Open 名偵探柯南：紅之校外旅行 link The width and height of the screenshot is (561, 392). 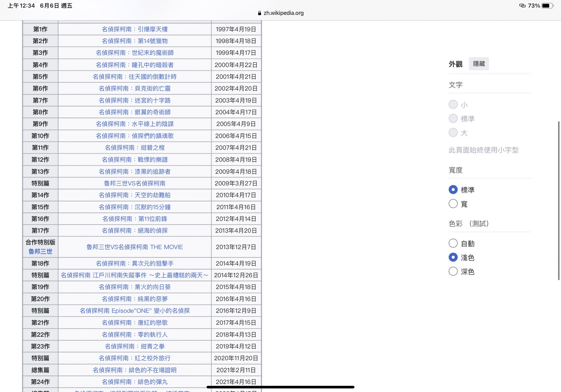tap(135, 358)
